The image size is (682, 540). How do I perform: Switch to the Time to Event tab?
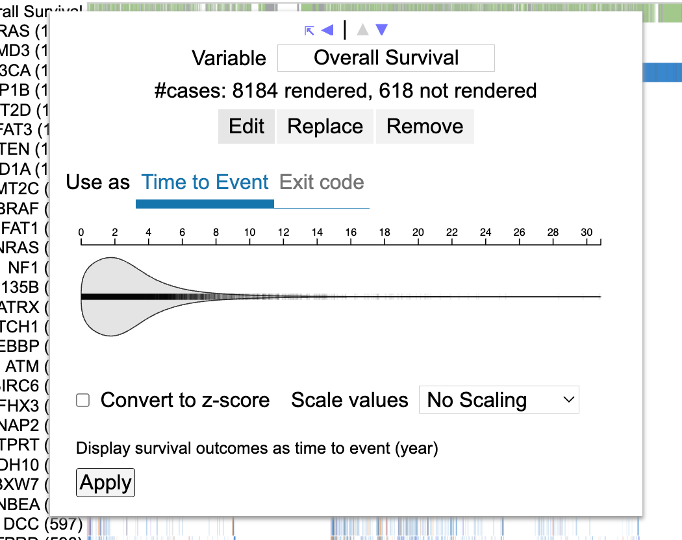[205, 182]
